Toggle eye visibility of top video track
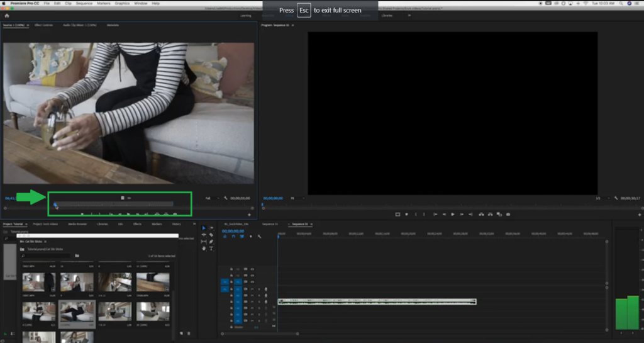This screenshot has width=644, height=343. click(x=252, y=269)
